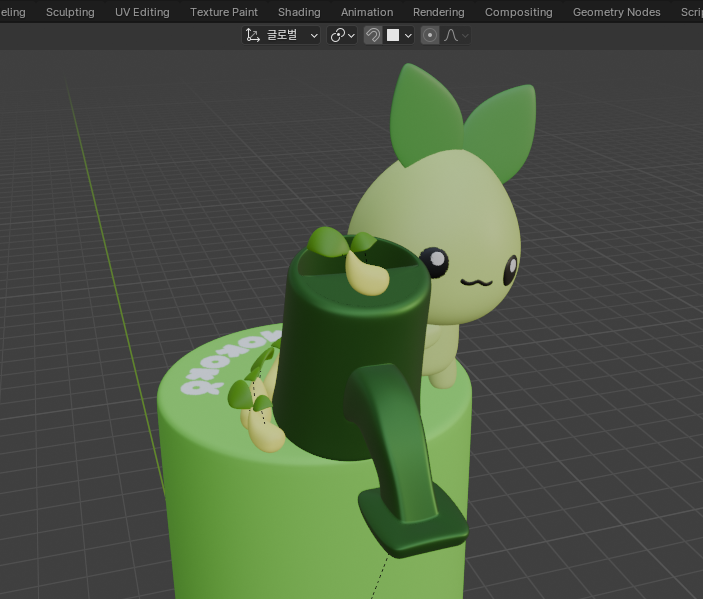Screen dimensions: 703x599
Task: Open the proportional falloff dropdown arrow
Action: (465, 35)
